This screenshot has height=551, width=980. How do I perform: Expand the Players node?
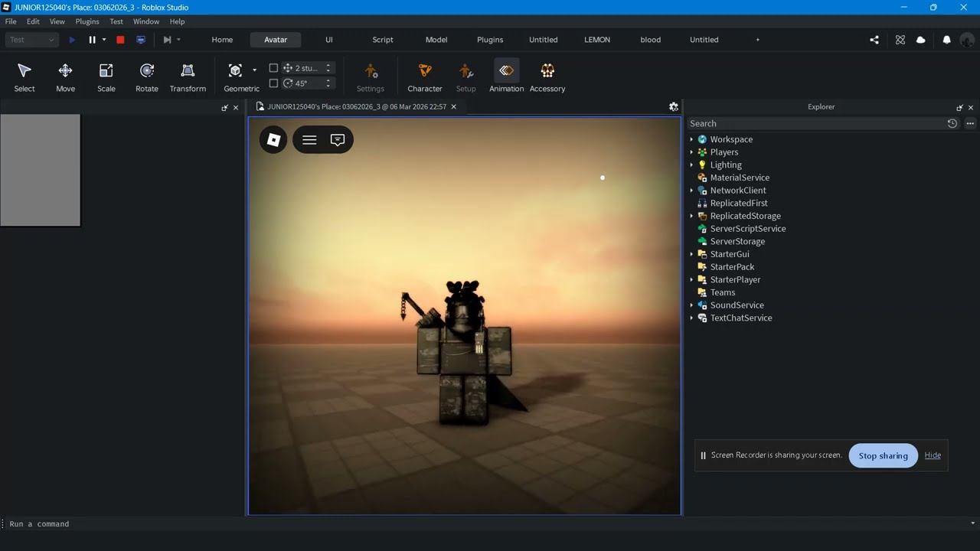coord(691,152)
